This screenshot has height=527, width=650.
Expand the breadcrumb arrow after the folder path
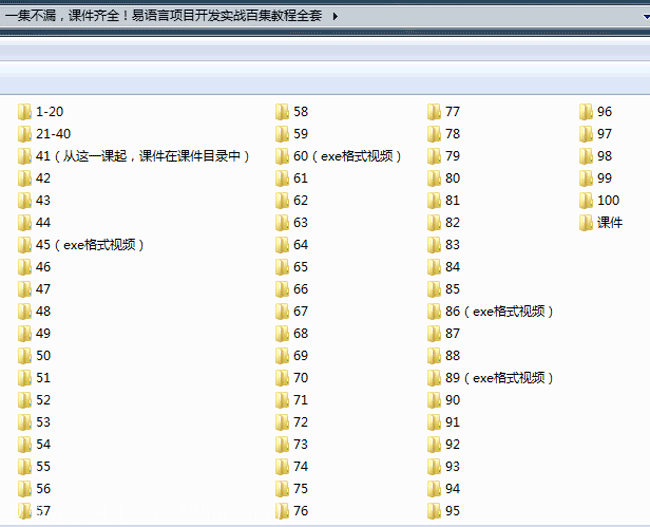pos(335,16)
